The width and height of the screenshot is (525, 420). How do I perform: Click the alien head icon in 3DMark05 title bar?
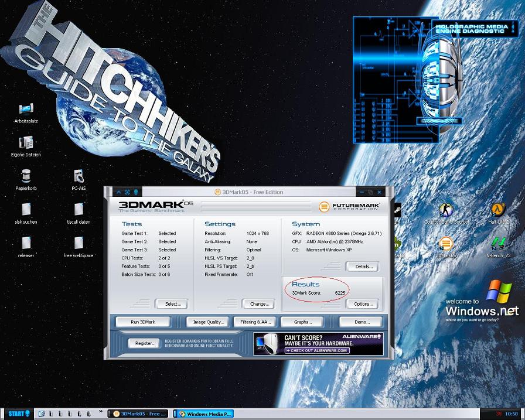point(135,192)
